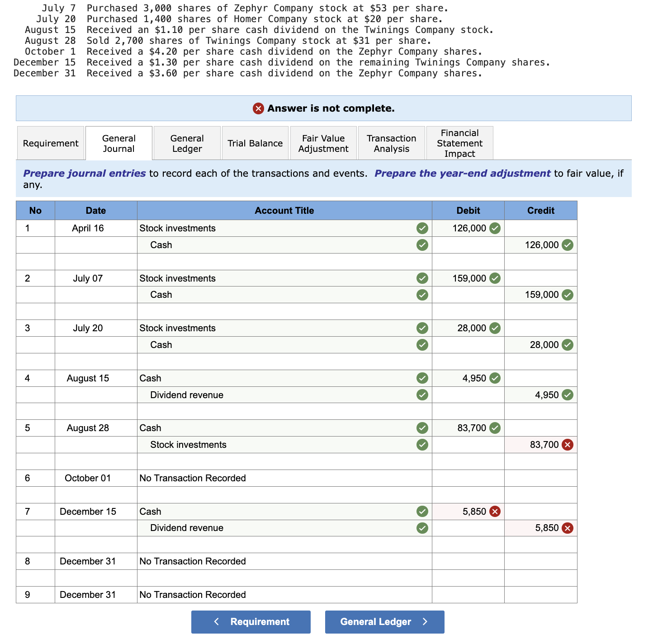Click check mark in December 15 Cash account row
The image size is (672, 639).
coord(422,512)
